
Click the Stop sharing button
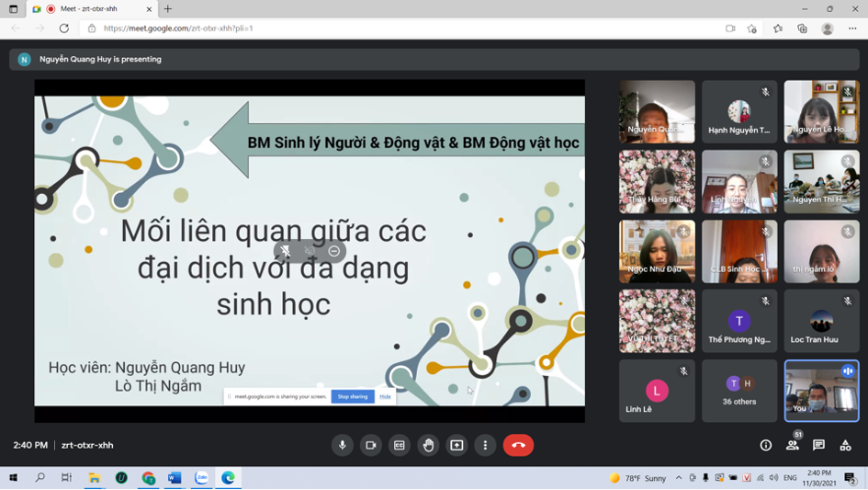352,396
